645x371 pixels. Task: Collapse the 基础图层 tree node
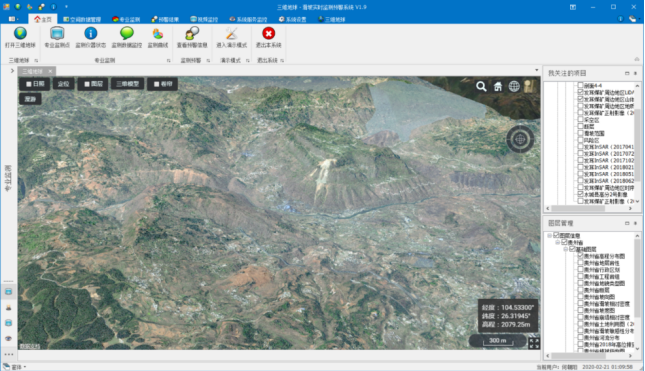566,249
